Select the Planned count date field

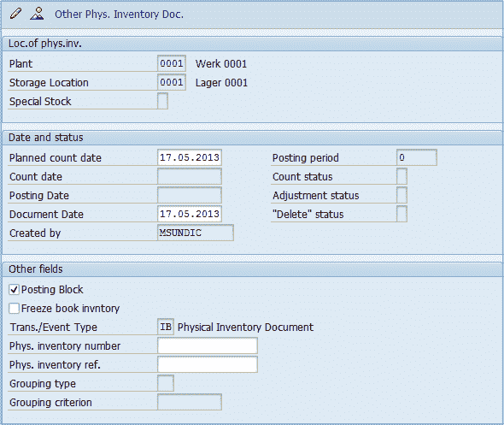pyautogui.click(x=190, y=157)
